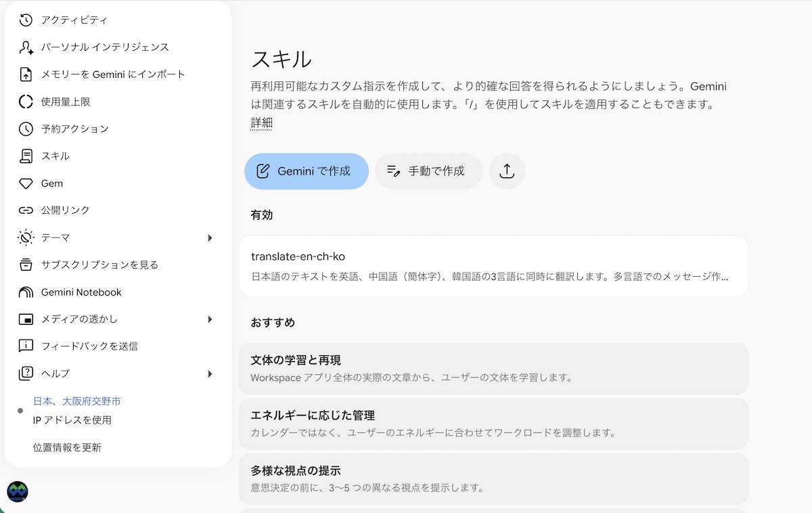Click the usage limit ring icon

coord(26,102)
